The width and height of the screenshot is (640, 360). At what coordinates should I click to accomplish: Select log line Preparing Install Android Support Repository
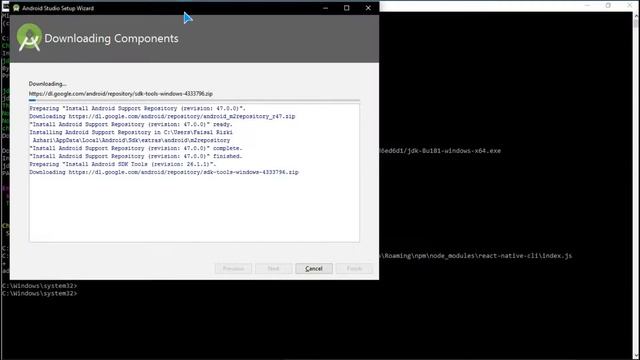tap(138, 109)
